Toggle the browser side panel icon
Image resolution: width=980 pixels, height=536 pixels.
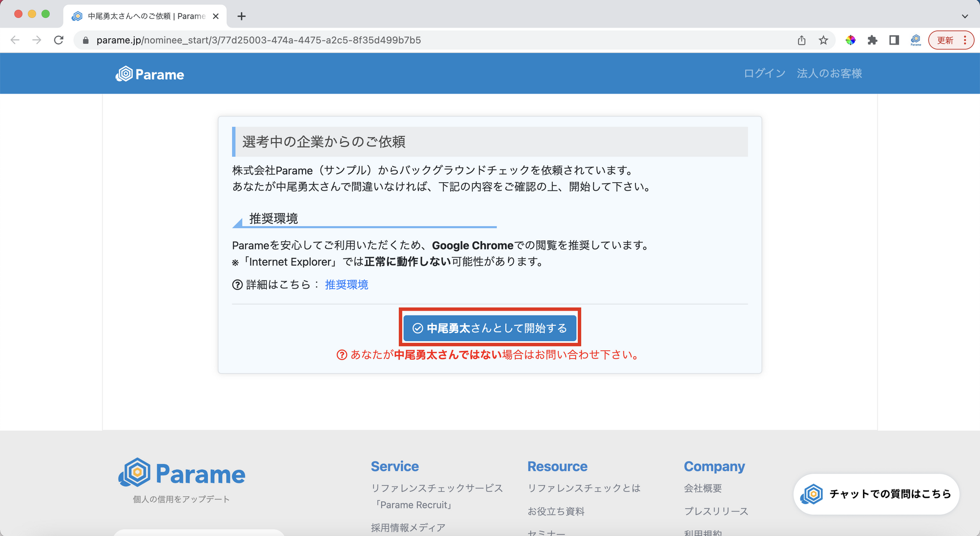point(894,40)
